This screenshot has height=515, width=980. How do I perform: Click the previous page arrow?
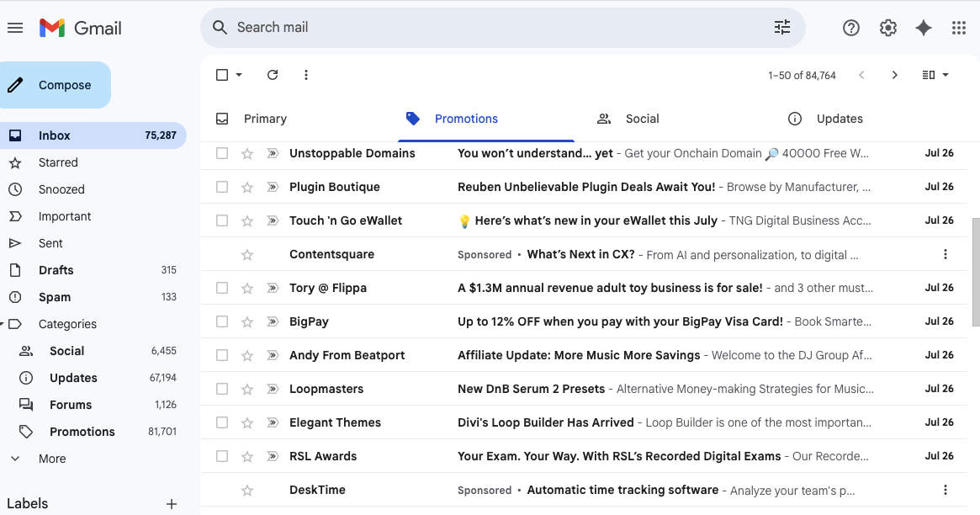pyautogui.click(x=861, y=75)
